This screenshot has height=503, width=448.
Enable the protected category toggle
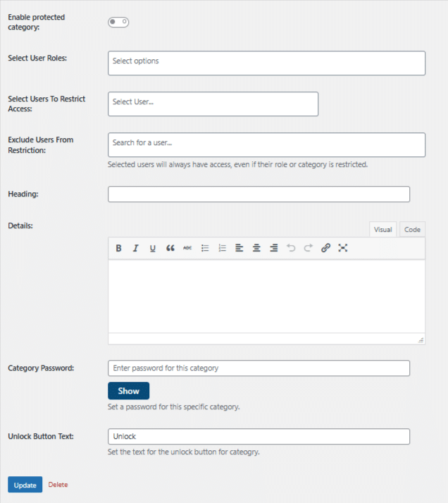coord(118,22)
